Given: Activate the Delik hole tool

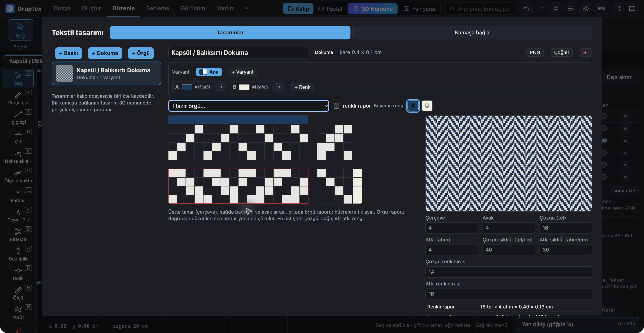Looking at the screenshot, I should point(18,273).
